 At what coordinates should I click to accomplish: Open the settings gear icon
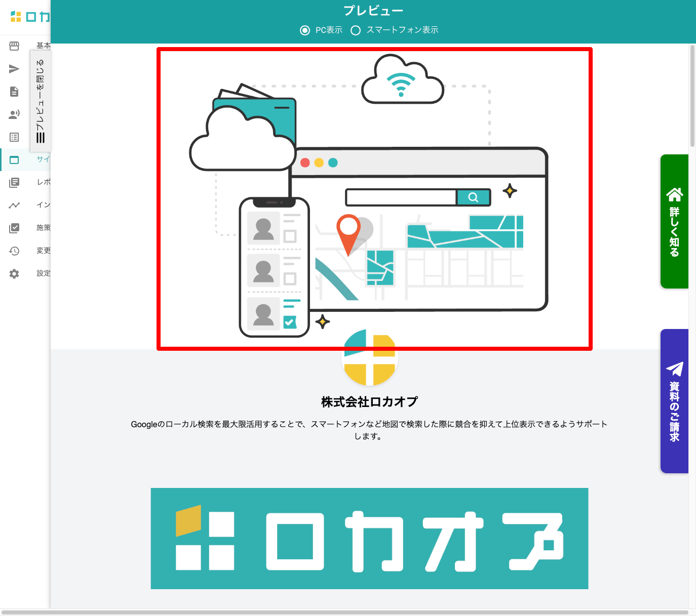pyautogui.click(x=14, y=273)
